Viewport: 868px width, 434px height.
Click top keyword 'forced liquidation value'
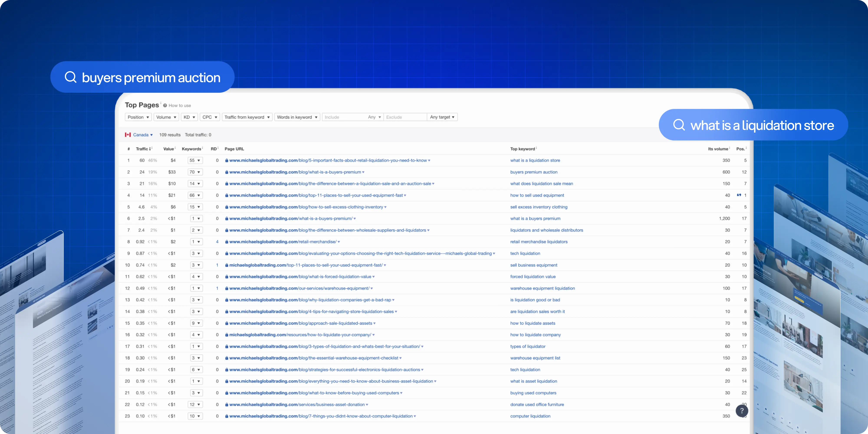point(533,277)
